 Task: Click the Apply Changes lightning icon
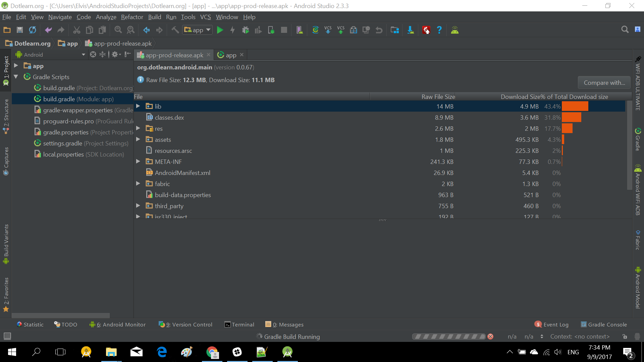pos(232,30)
